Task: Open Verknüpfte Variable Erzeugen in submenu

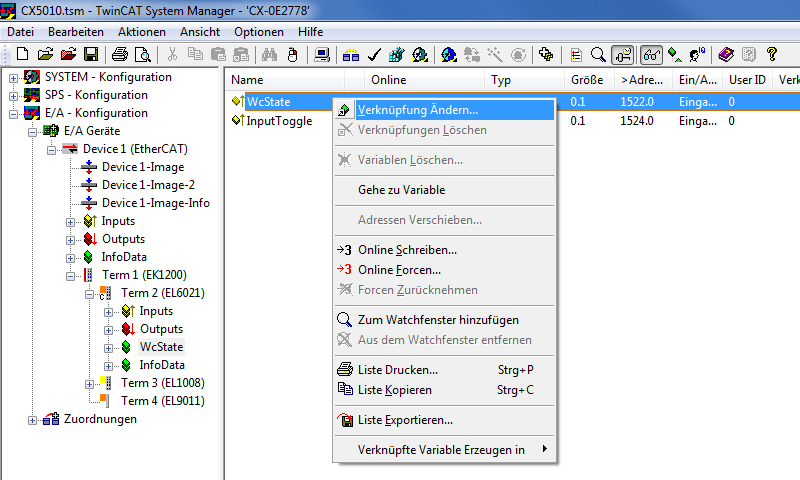Action: point(444,450)
